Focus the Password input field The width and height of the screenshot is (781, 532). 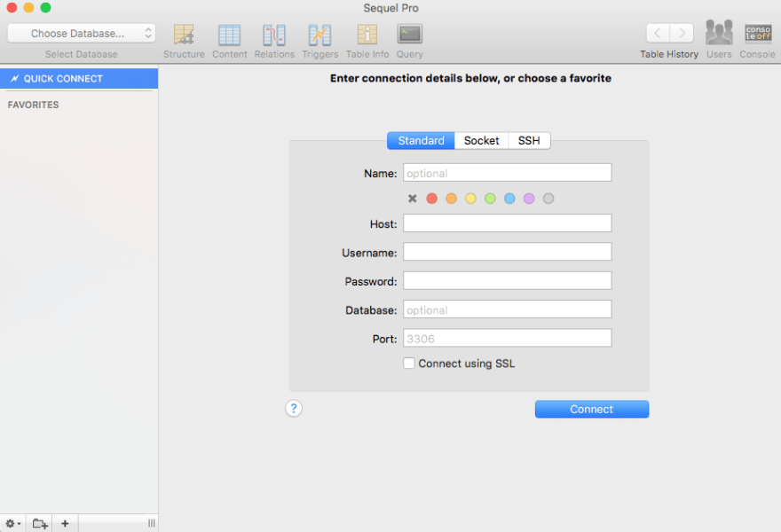click(507, 281)
